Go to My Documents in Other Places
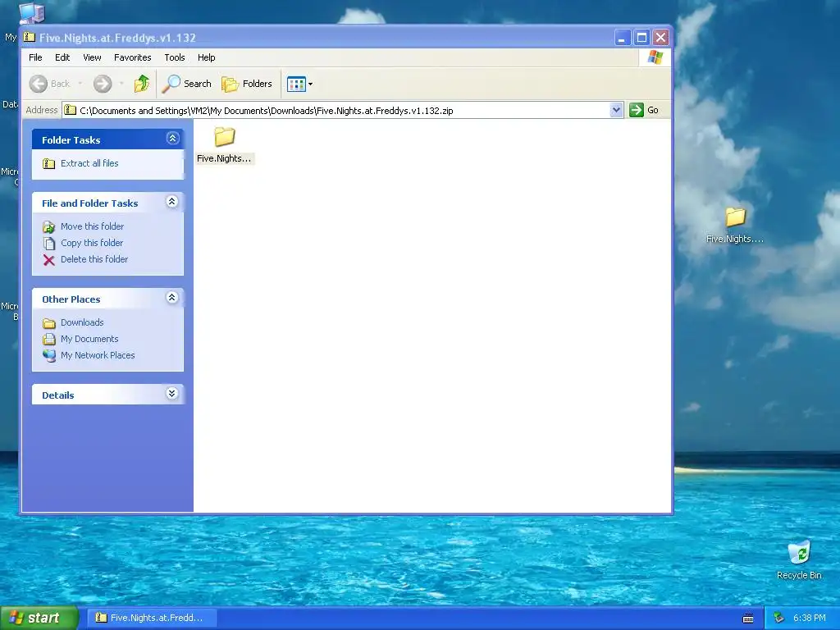The width and height of the screenshot is (840, 630). (x=89, y=339)
